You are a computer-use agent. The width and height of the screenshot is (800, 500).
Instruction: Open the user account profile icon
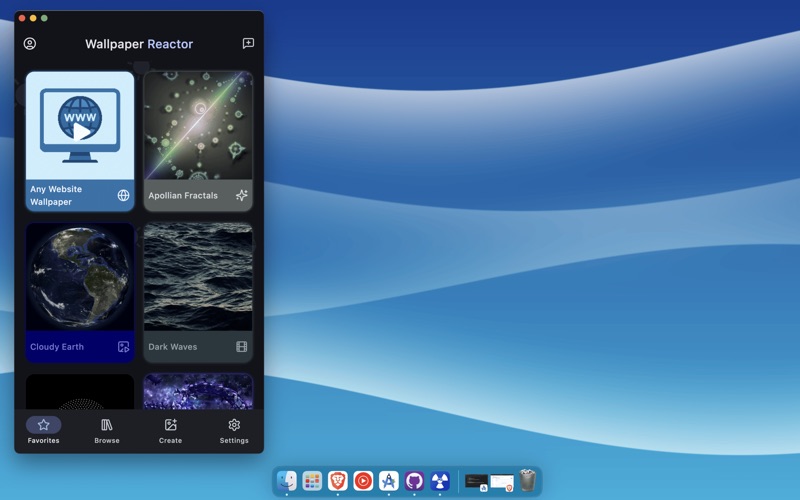point(30,44)
